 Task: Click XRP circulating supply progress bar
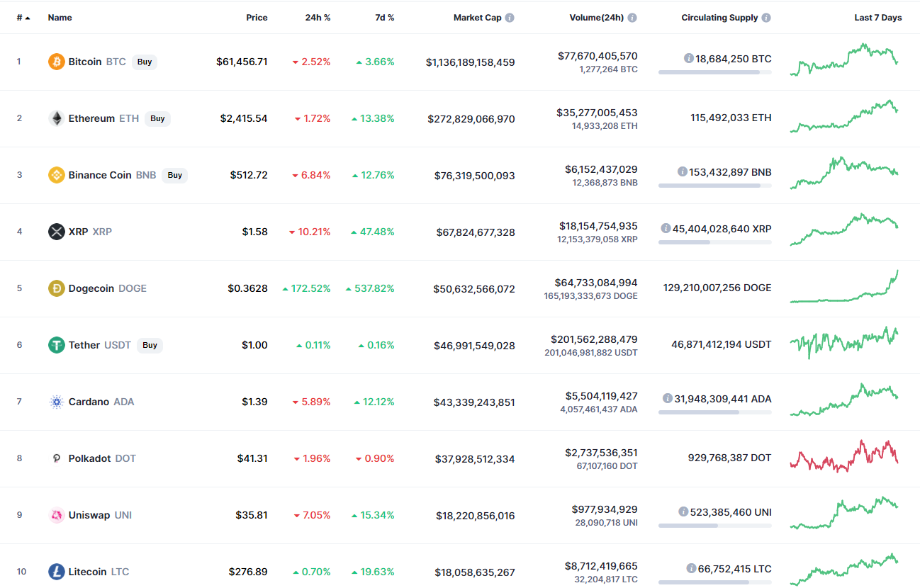coord(715,242)
